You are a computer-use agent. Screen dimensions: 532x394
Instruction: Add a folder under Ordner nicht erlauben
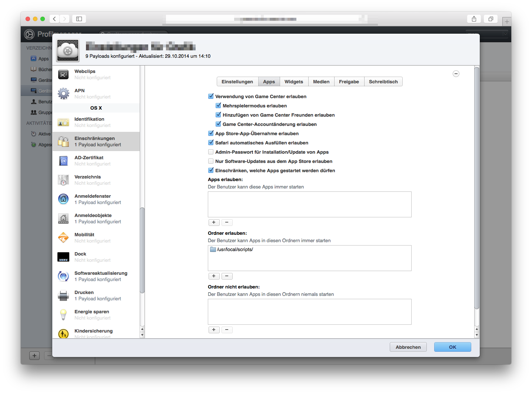pyautogui.click(x=214, y=330)
